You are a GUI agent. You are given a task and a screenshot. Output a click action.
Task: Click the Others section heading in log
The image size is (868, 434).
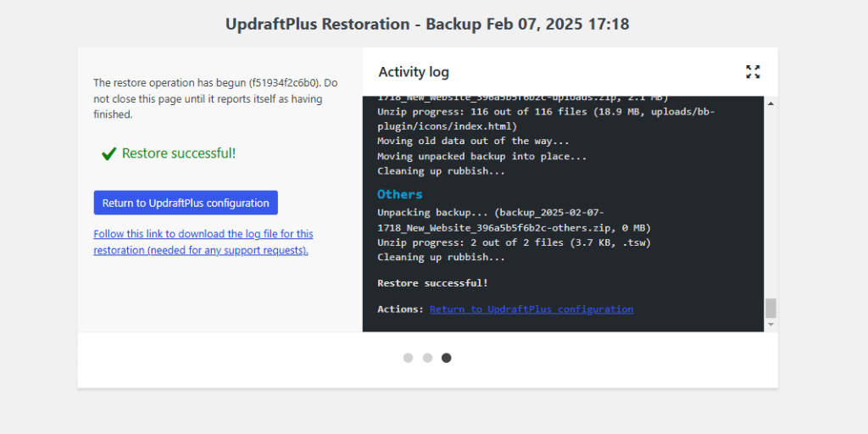(x=400, y=194)
